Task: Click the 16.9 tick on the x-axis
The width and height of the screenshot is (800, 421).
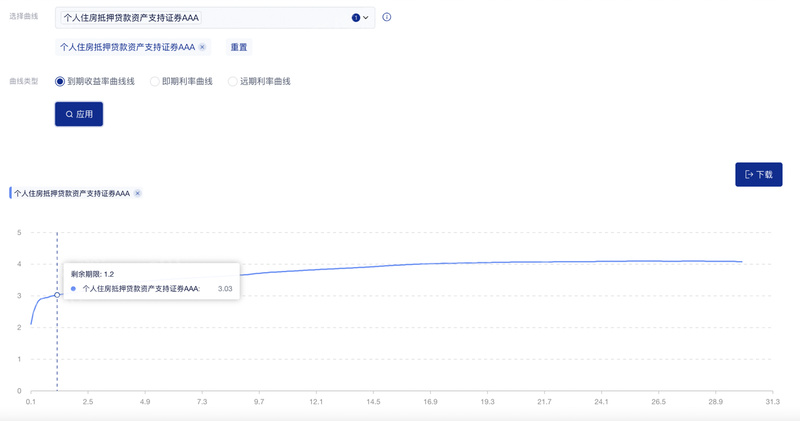Action: point(430,402)
